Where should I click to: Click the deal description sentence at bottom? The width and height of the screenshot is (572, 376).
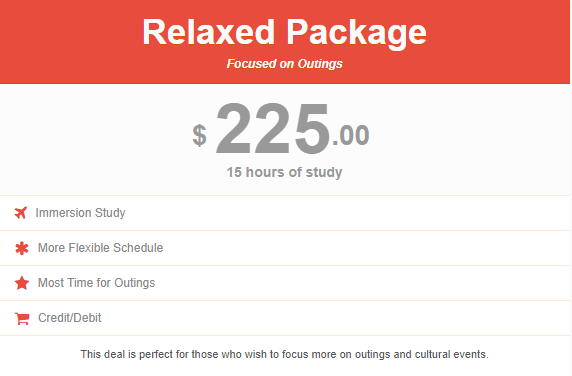(285, 354)
